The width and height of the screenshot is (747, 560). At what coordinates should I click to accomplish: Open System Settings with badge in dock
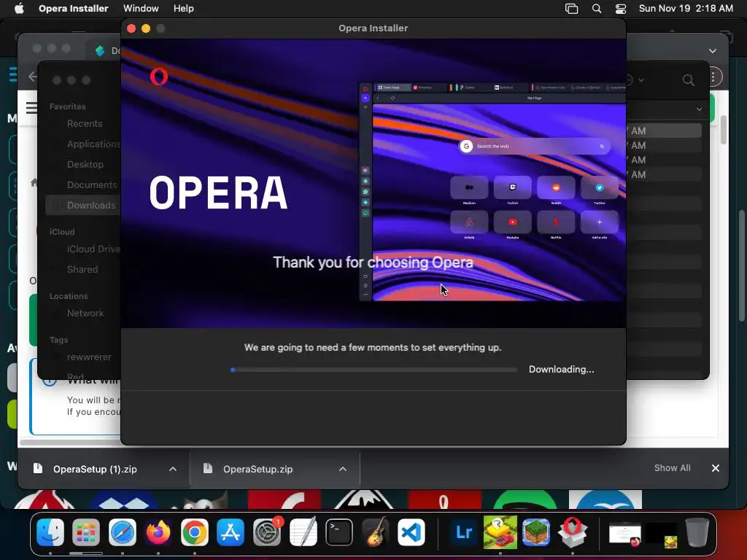(267, 532)
